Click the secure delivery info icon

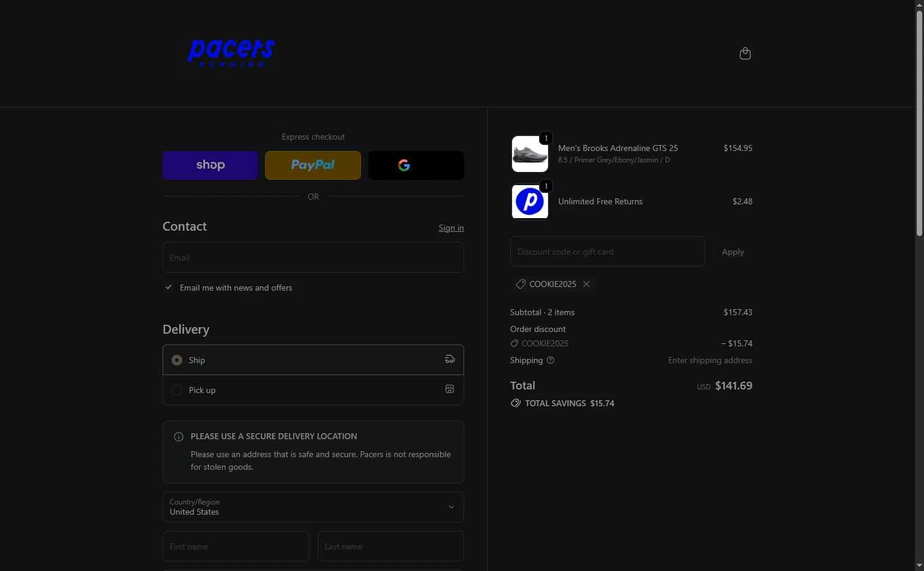178,437
